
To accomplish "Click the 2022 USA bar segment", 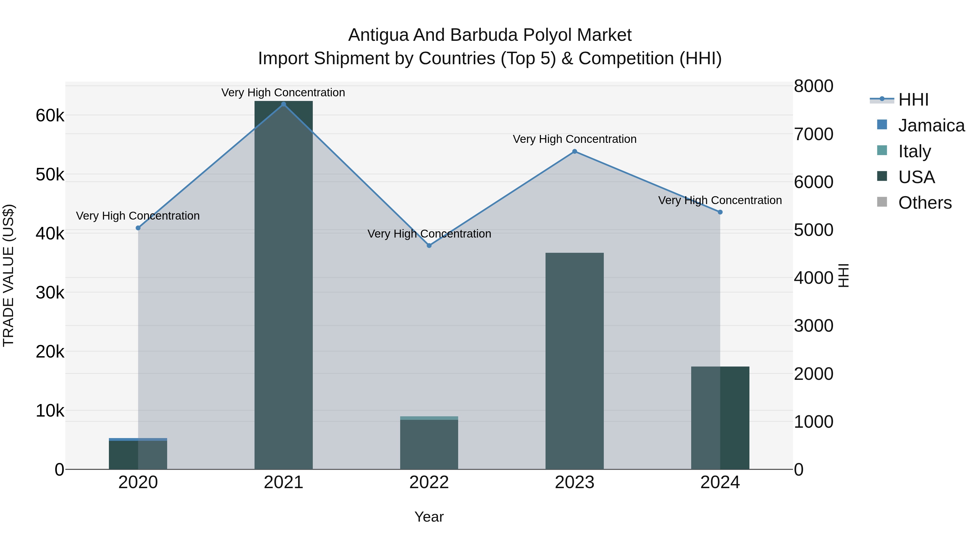I will 429,445.
